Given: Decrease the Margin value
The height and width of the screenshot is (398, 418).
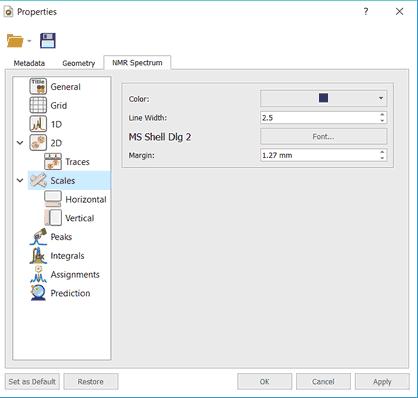Looking at the screenshot, I should 382,158.
